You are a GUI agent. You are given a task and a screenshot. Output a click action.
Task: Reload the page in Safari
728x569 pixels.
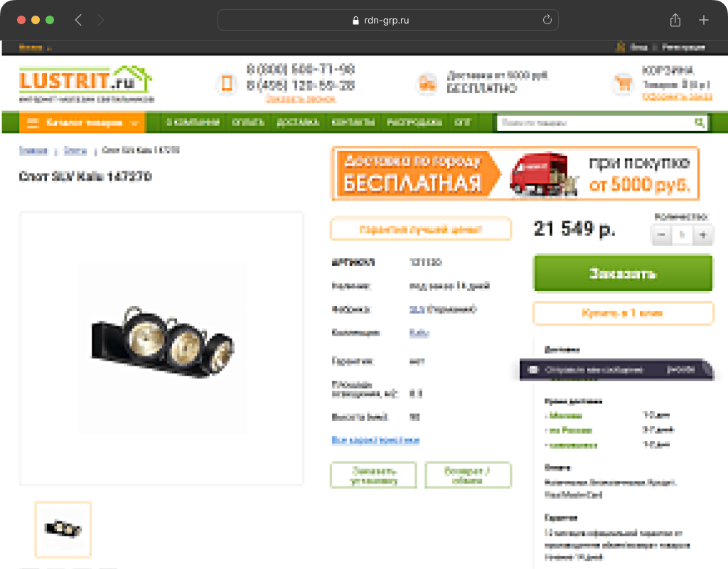click(x=547, y=20)
